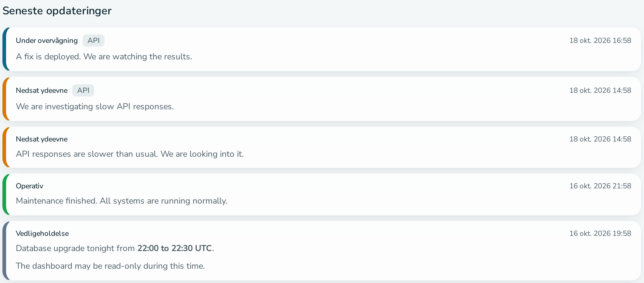Click the teal status bar of monitoring card
This screenshot has width=644, height=283.
[x=5, y=49]
